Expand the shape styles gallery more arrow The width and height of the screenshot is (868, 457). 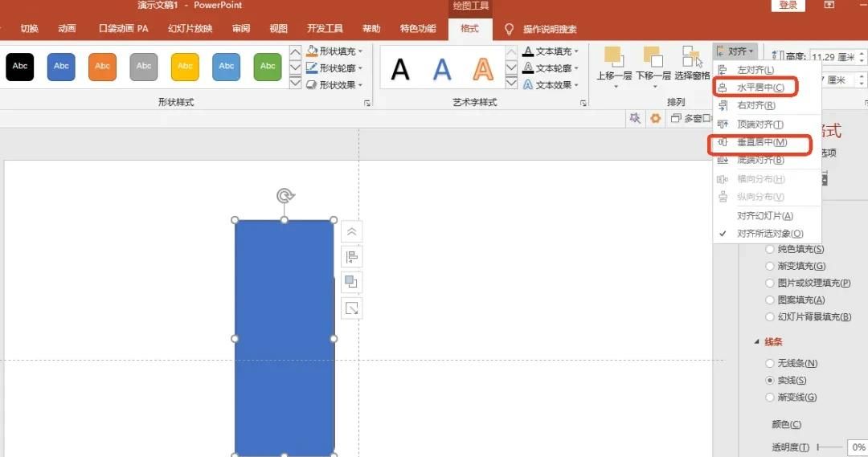click(295, 84)
